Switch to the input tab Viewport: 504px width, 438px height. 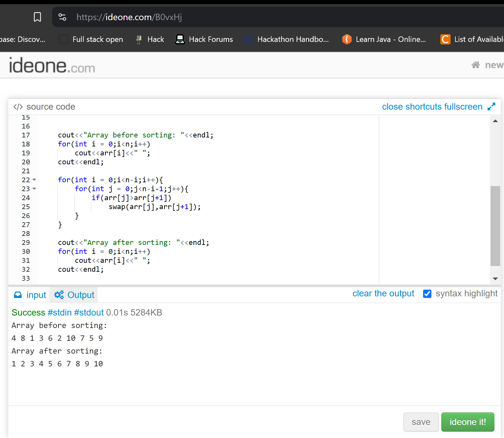[x=30, y=295]
